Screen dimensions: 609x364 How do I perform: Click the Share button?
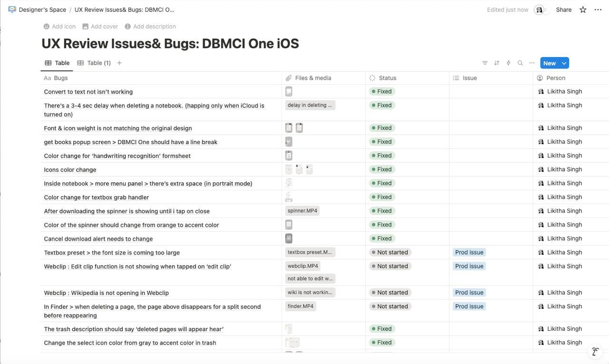coord(564,10)
